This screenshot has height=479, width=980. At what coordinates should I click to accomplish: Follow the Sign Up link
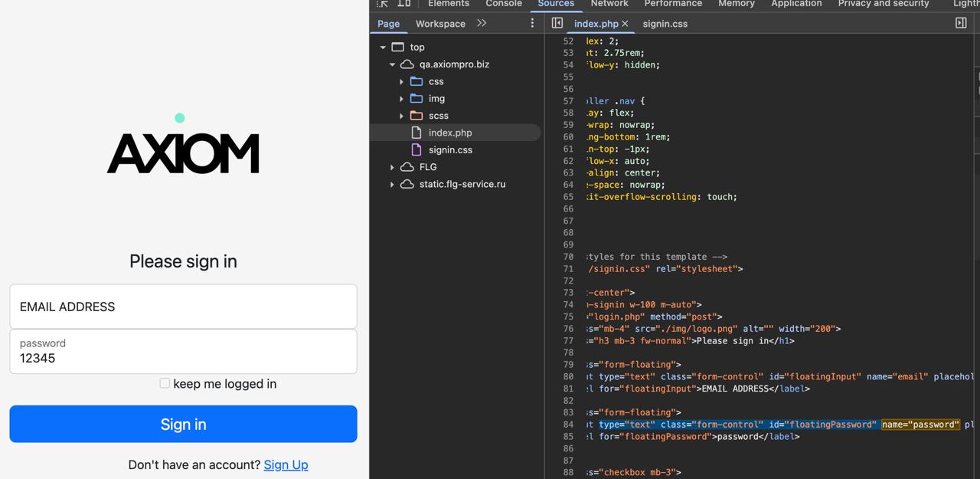286,464
